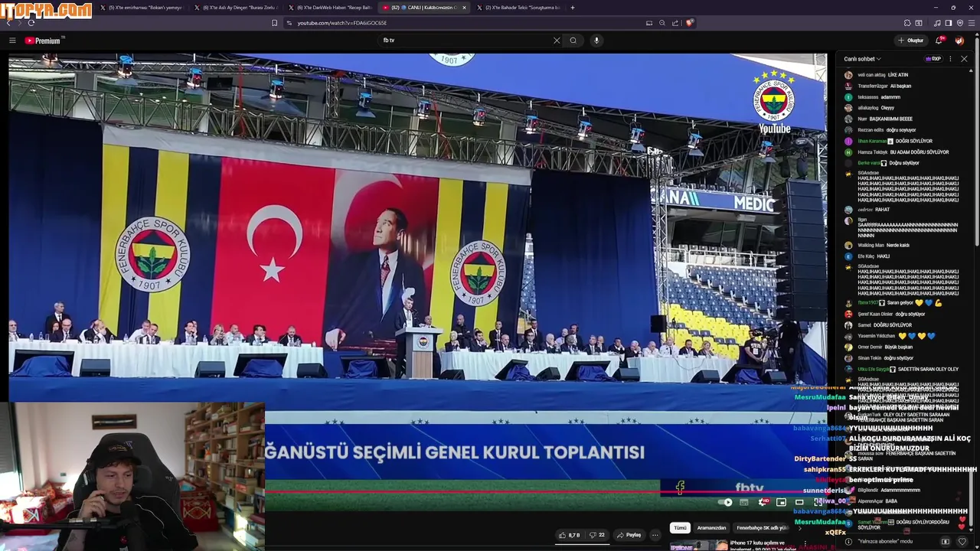This screenshot has width=980, height=551.
Task: Select the Fenerbahçe SK adlı filter chip
Action: click(762, 528)
